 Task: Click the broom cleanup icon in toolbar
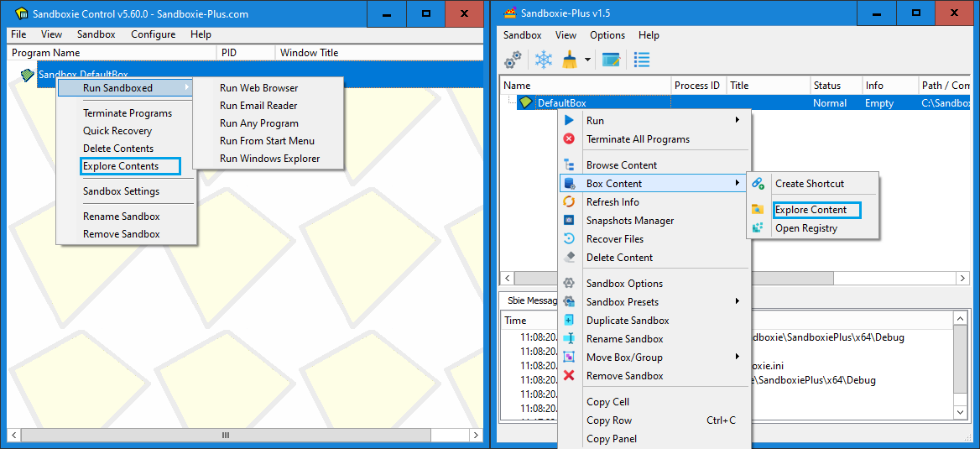click(x=570, y=60)
